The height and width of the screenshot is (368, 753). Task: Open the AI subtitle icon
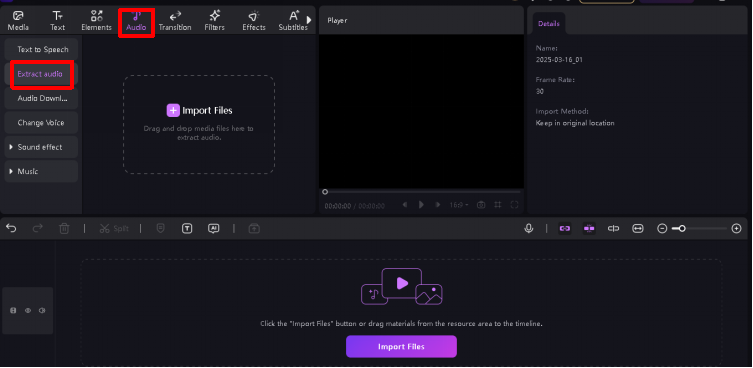[214, 229]
